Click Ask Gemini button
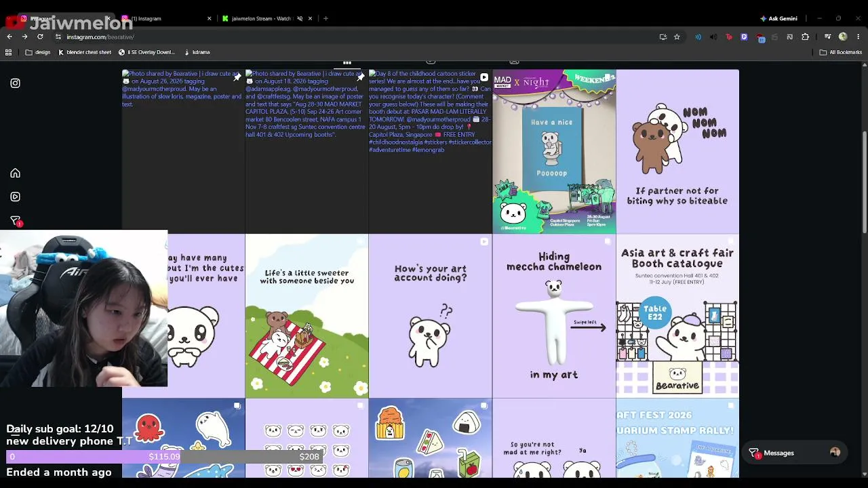 pyautogui.click(x=778, y=18)
